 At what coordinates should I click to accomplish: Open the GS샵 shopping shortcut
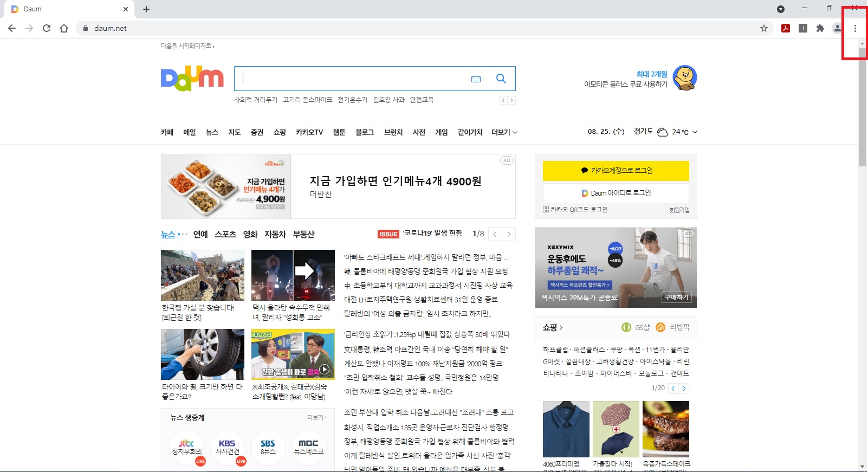636,327
